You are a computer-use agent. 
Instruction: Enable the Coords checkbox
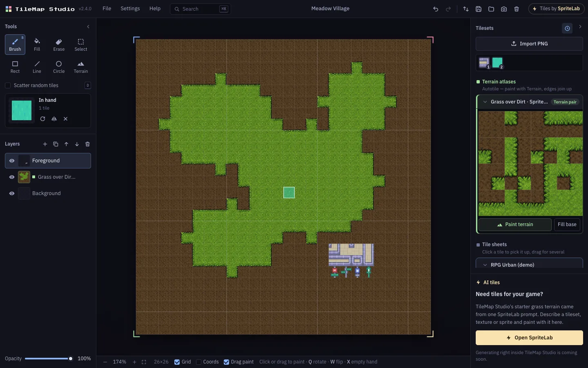tap(198, 362)
